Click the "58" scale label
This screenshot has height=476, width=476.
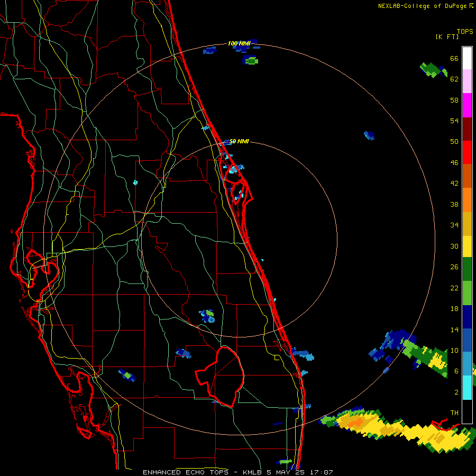(x=454, y=100)
